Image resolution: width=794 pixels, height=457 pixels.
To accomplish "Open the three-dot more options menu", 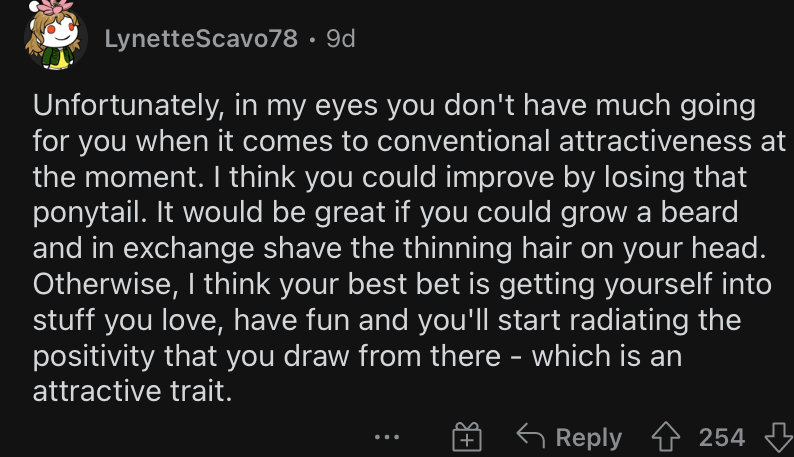I will (387, 437).
